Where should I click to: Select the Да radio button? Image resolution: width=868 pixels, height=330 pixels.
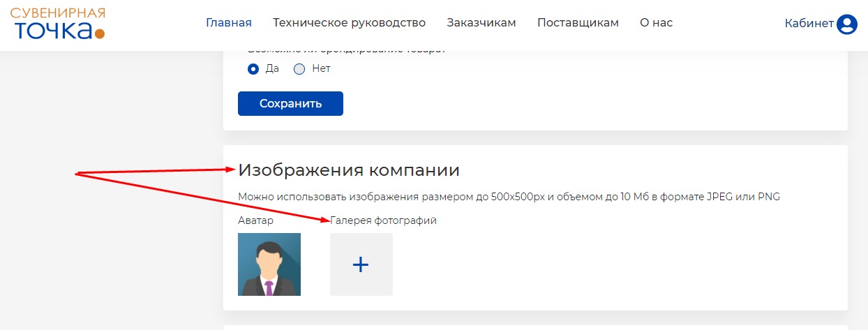click(x=253, y=69)
